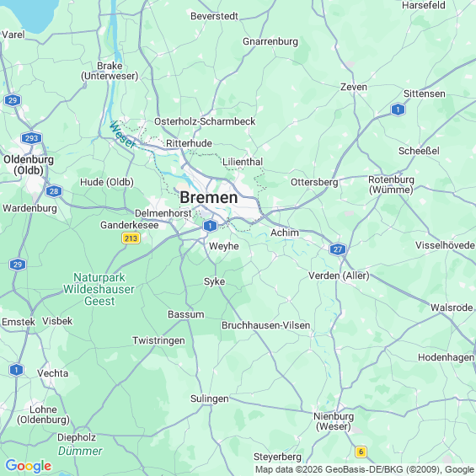This screenshot has width=476, height=476.
Task: Click the Verden (Aller) label
Action: 339,275
